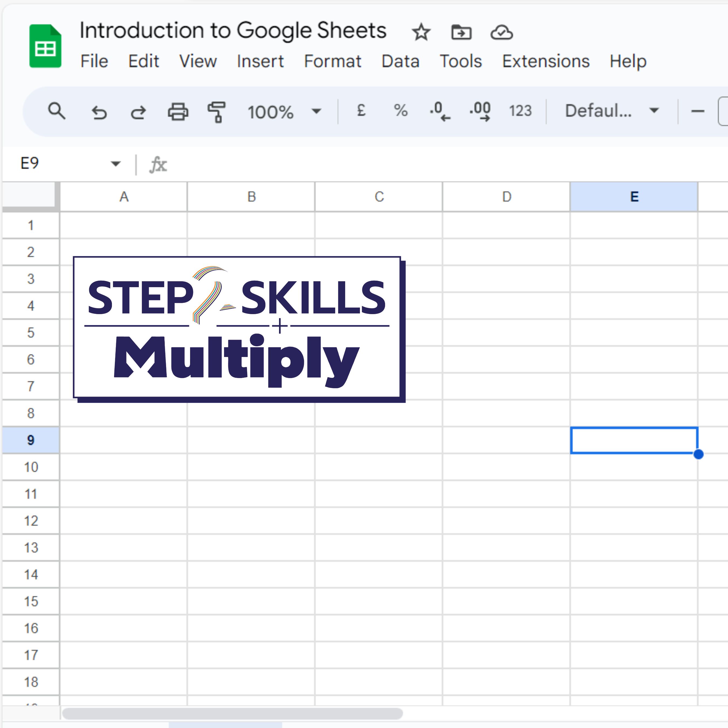Open the 100% zoom dropdown

point(284,112)
